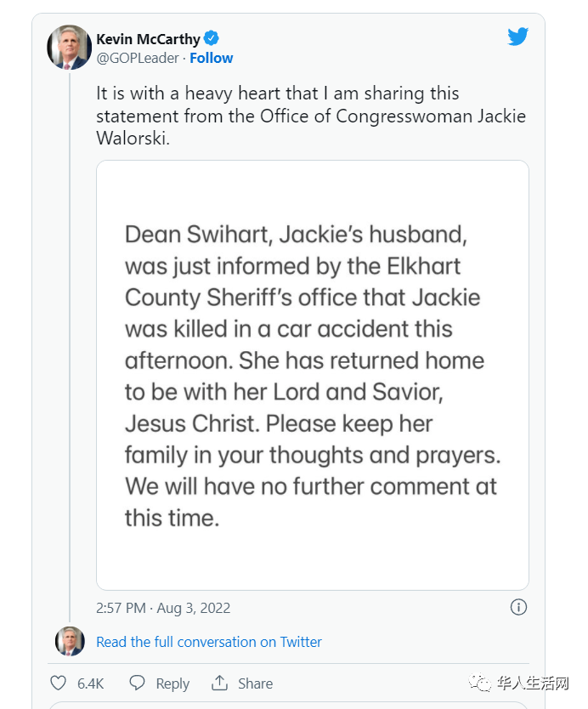Image resolution: width=588 pixels, height=709 pixels.
Task: Like the tweet with the heart icon
Action: 58,683
